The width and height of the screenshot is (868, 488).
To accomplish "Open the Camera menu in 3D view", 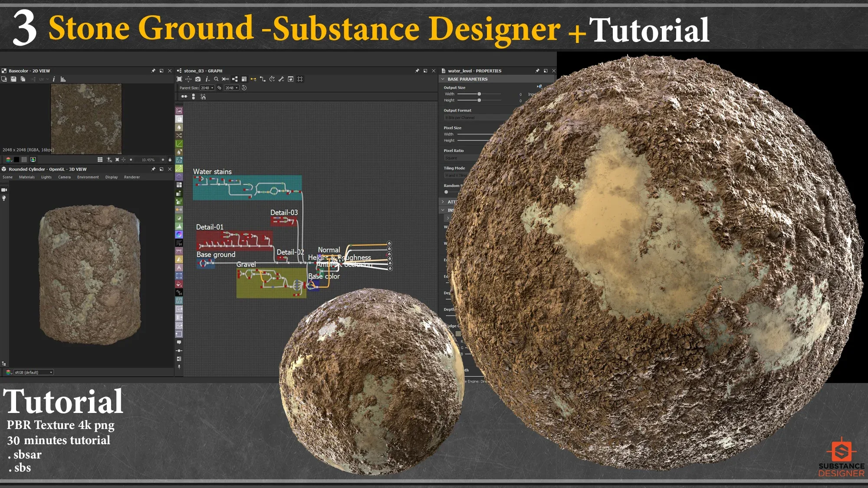I will tap(64, 177).
